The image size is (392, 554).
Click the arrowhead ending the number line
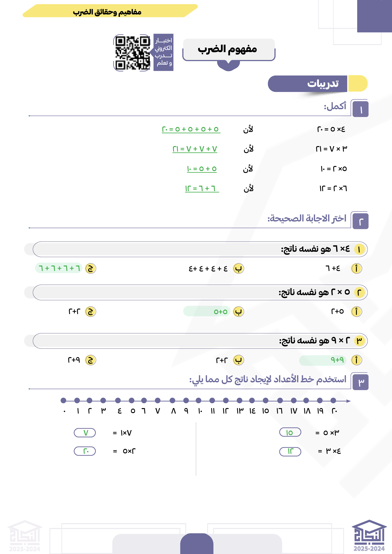[x=348, y=401]
